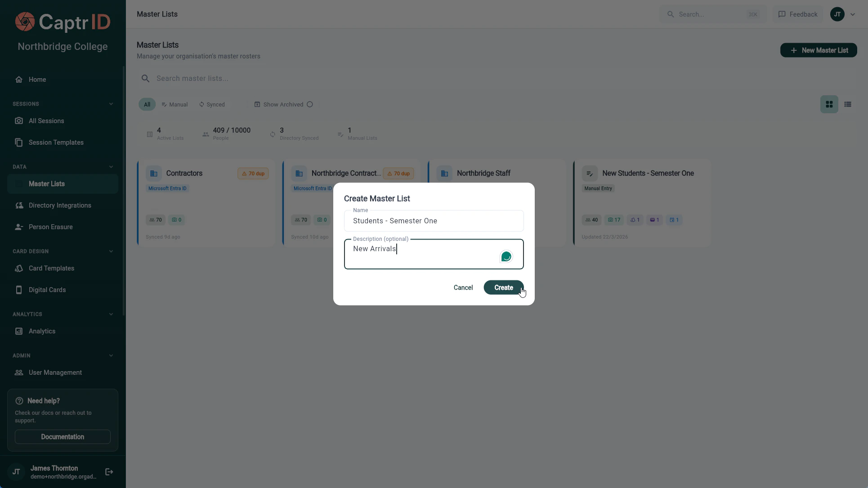
Task: Click the Name field showing Students - Semester One
Action: click(433, 221)
